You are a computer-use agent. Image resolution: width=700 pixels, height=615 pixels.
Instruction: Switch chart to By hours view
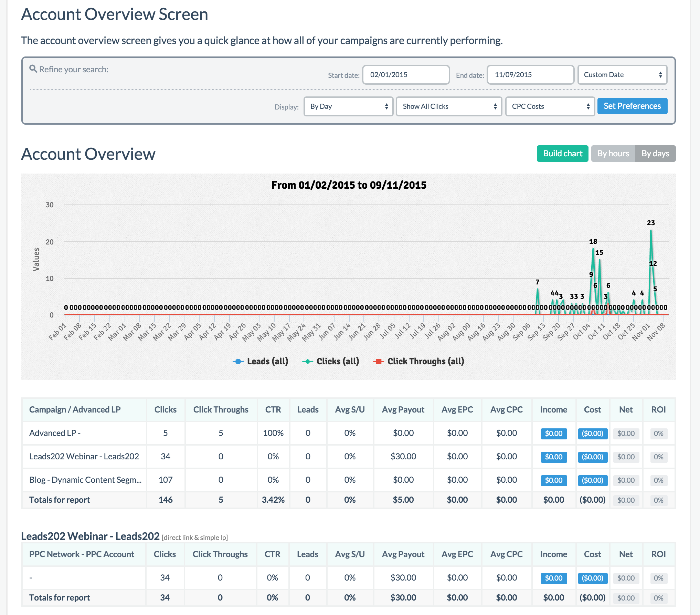[x=613, y=153]
